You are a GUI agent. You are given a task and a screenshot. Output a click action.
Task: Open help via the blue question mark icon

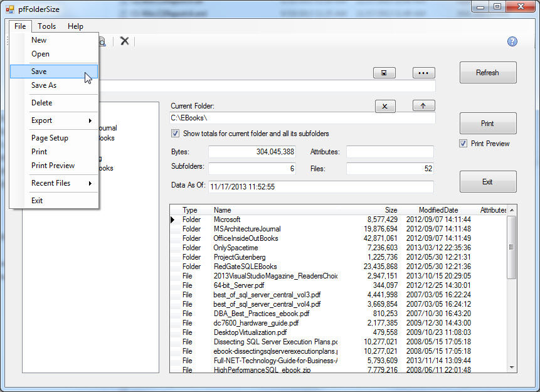(x=512, y=41)
